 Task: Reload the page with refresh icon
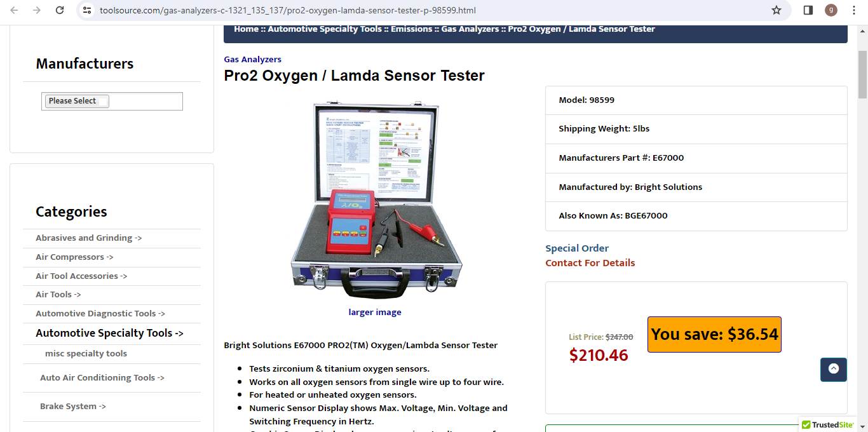pos(60,10)
